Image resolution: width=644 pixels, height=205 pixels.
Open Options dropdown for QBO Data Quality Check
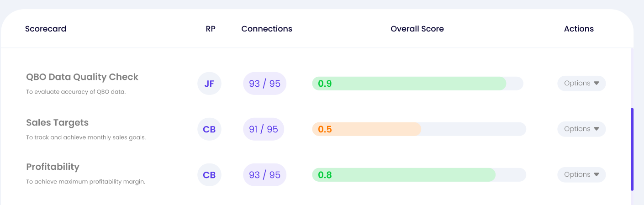[581, 83]
